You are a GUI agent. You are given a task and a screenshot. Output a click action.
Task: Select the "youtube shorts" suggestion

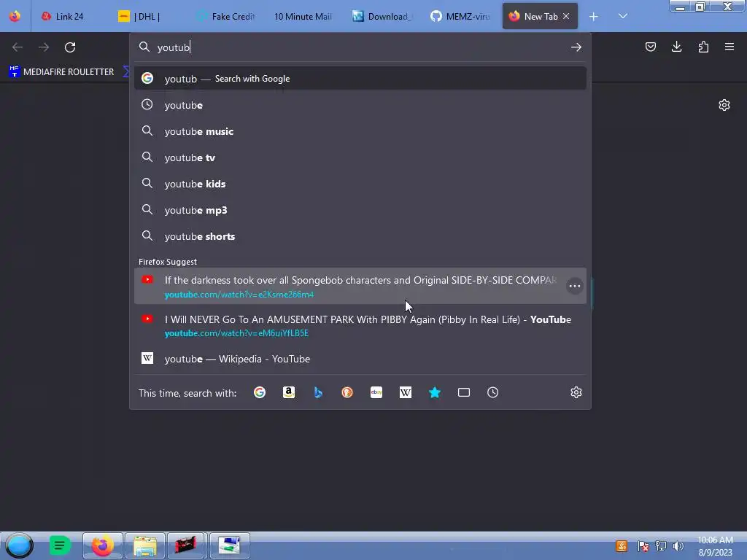coord(360,236)
